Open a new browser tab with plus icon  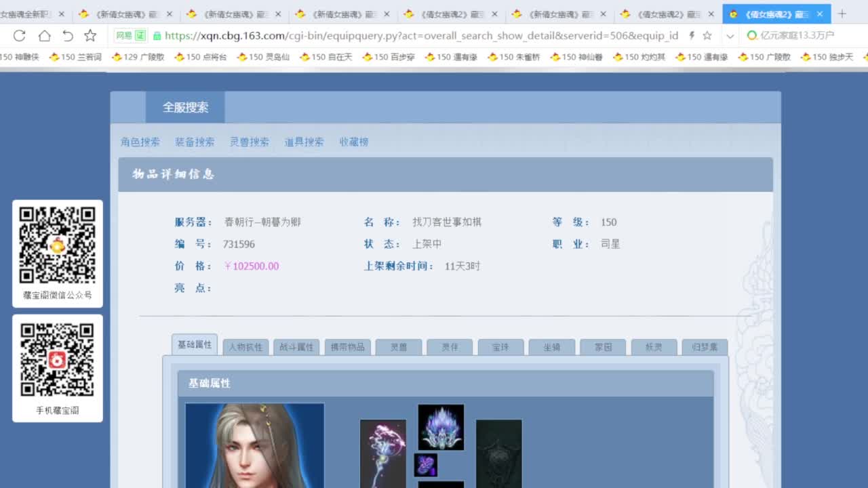(842, 14)
